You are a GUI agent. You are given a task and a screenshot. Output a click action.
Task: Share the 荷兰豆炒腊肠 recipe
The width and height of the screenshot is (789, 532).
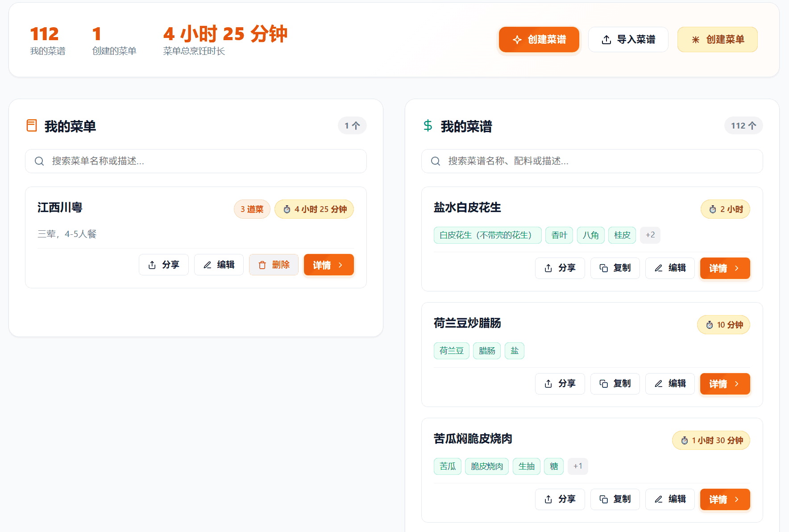560,384
